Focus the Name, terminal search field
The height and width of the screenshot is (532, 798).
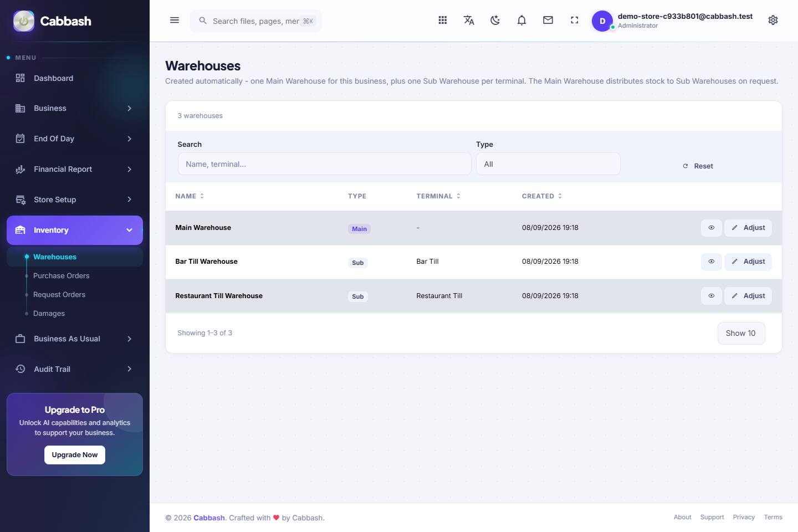coord(324,164)
